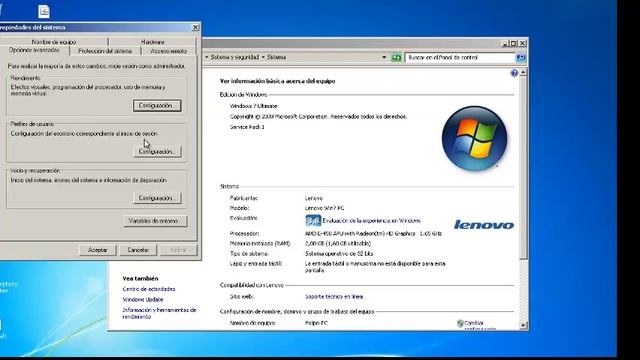Open Información y herramientas de rendimiento
The height and width of the screenshot is (360, 640).
(159, 313)
